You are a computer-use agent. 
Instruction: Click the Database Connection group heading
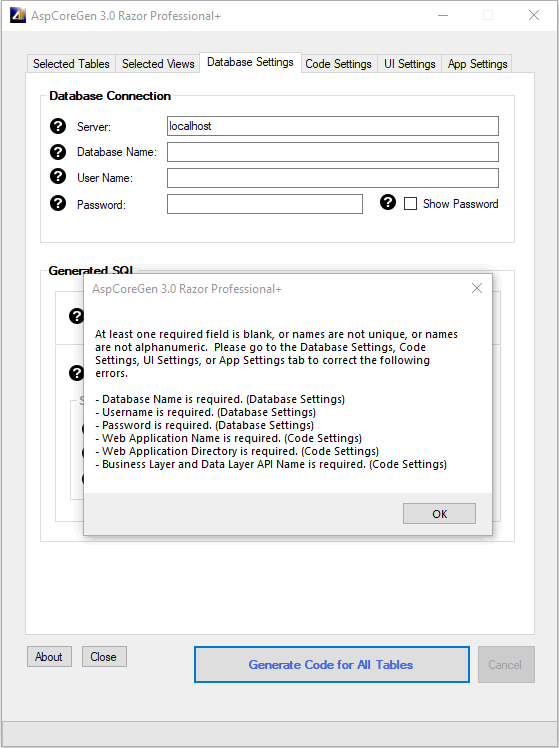110,96
